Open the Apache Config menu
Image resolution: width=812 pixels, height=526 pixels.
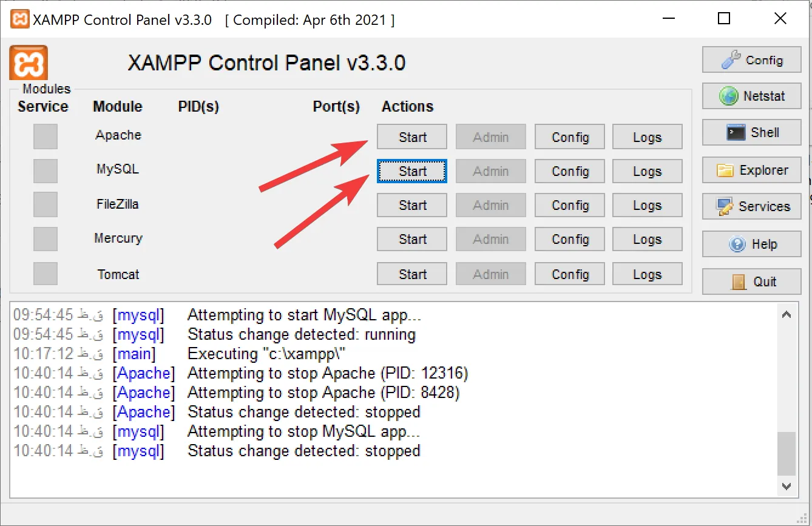[570, 137]
